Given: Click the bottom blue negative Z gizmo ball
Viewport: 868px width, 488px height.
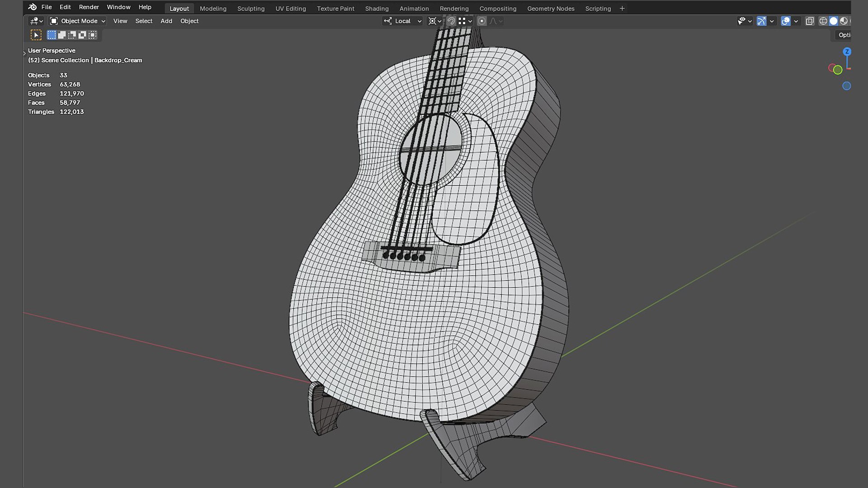Looking at the screenshot, I should tap(847, 86).
